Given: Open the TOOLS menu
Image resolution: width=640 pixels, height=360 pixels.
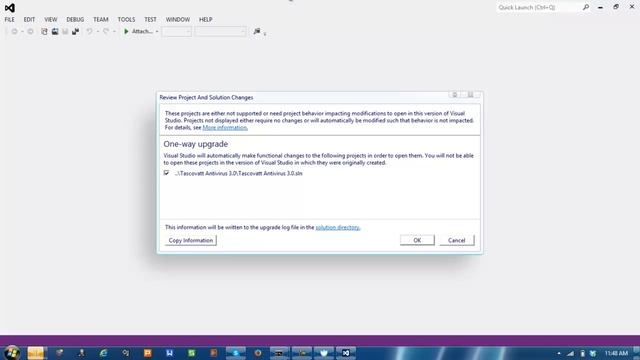Looking at the screenshot, I should [x=126, y=19].
